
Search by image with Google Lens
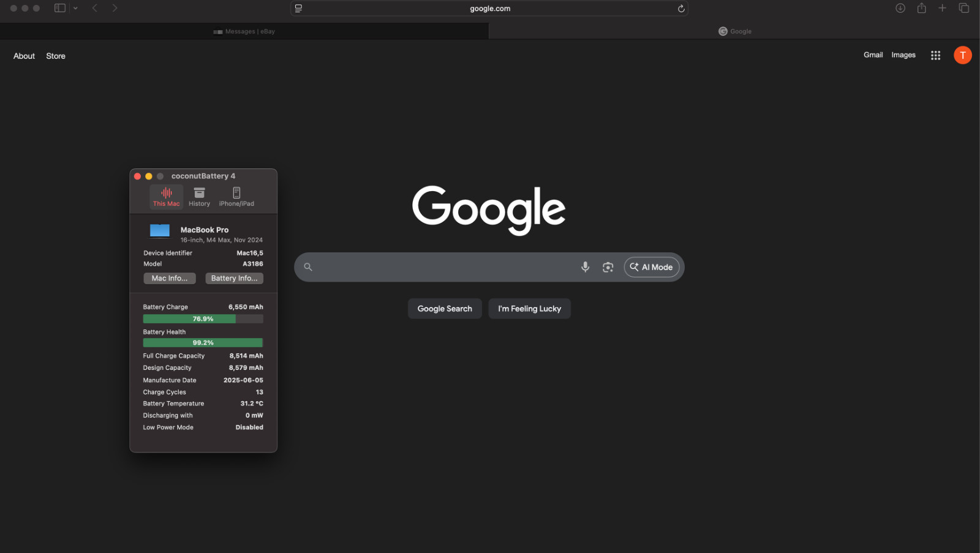click(608, 267)
